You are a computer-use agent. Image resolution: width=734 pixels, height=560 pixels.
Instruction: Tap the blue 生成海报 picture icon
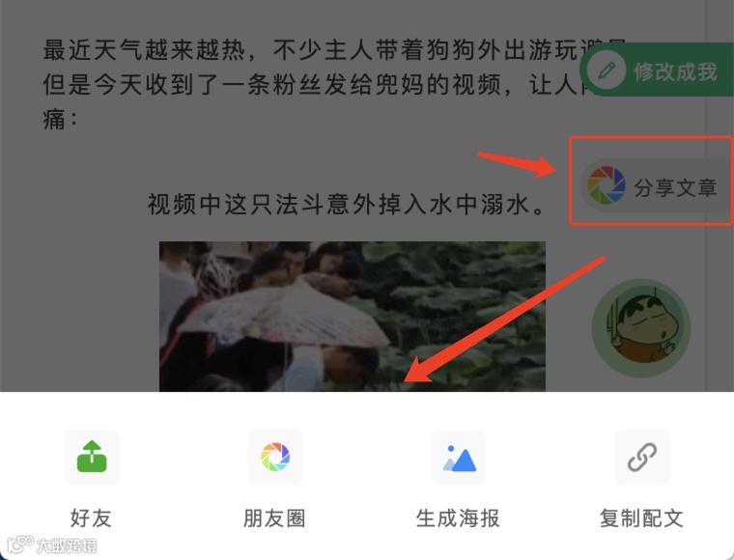pyautogui.click(x=459, y=457)
